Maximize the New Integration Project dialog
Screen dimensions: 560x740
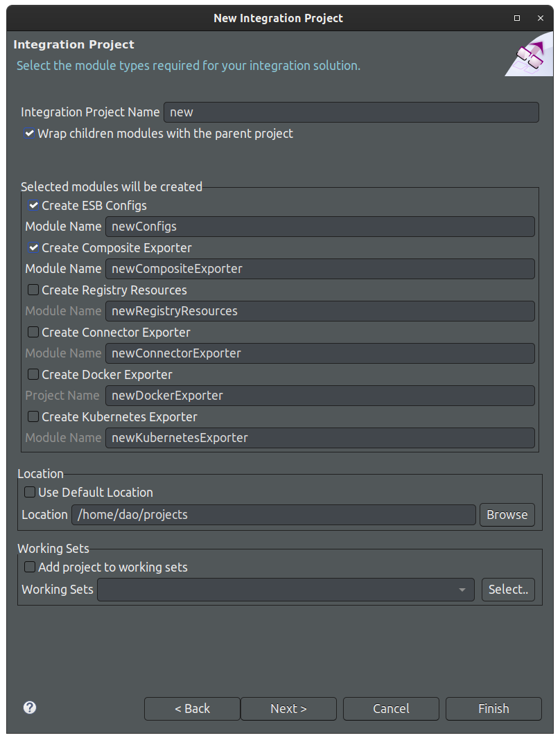517,18
